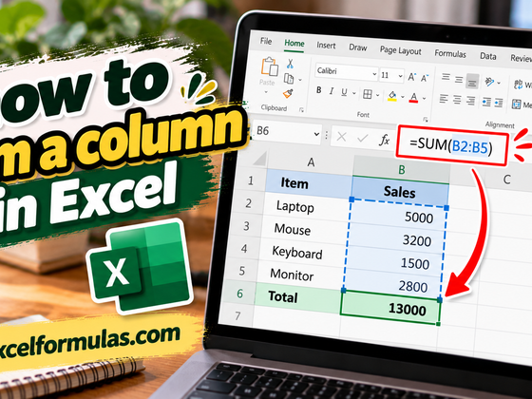Click the fx Insert Function icon
The image size is (532, 399).
pos(384,140)
